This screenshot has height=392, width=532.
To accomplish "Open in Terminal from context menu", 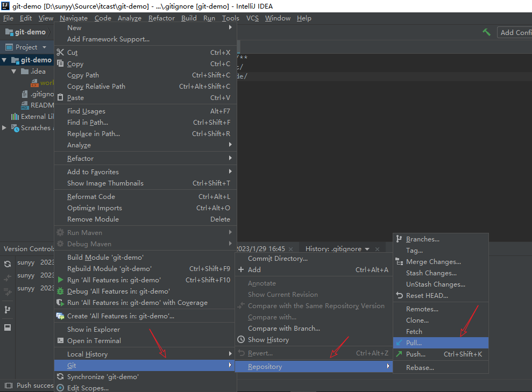I will click(x=94, y=341).
